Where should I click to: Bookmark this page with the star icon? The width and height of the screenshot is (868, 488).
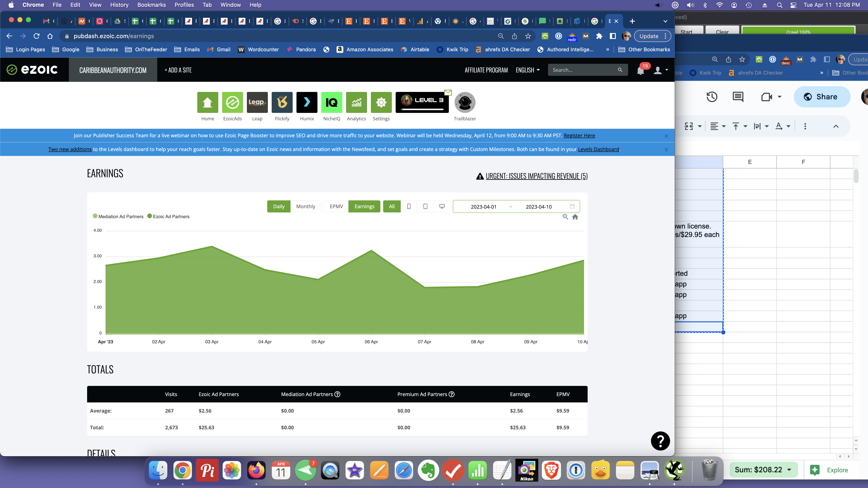pos(528,36)
